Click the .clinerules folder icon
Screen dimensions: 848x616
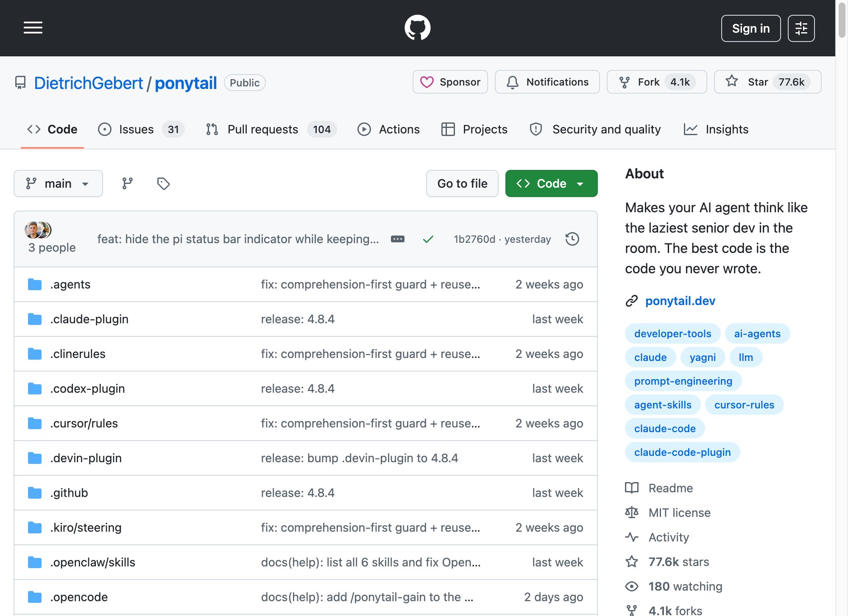pyautogui.click(x=35, y=354)
